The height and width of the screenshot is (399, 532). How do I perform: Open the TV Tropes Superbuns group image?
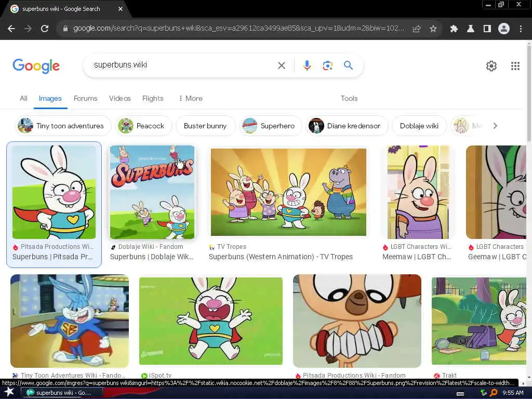click(288, 192)
